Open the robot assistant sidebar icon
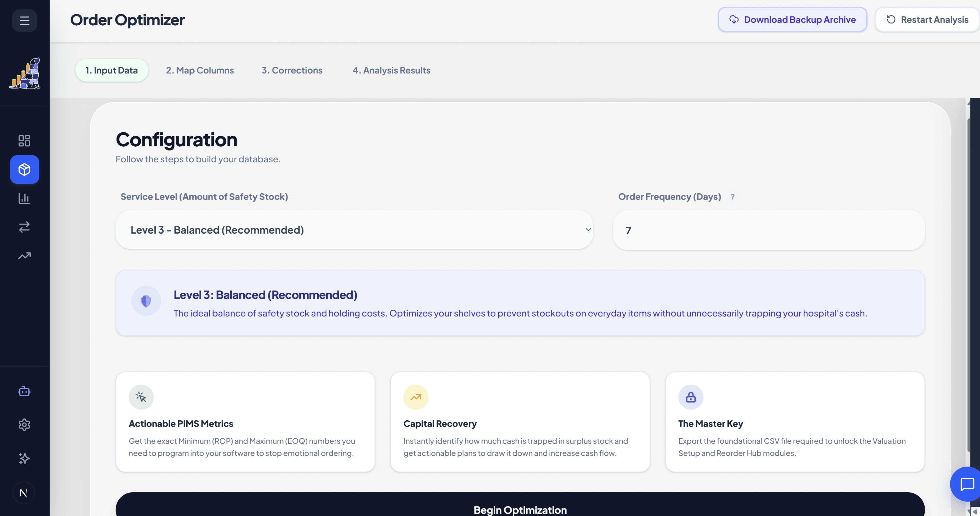Screen dimensions: 980x516 24,391
